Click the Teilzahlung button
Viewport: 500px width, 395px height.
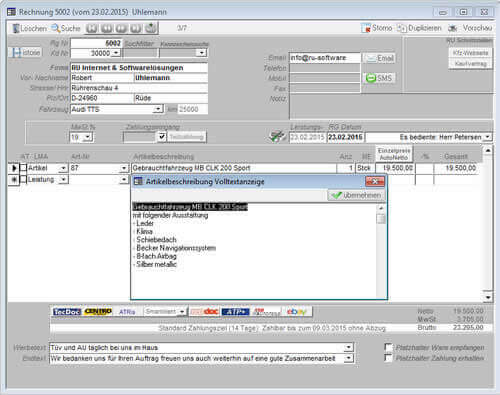pyautogui.click(x=186, y=137)
